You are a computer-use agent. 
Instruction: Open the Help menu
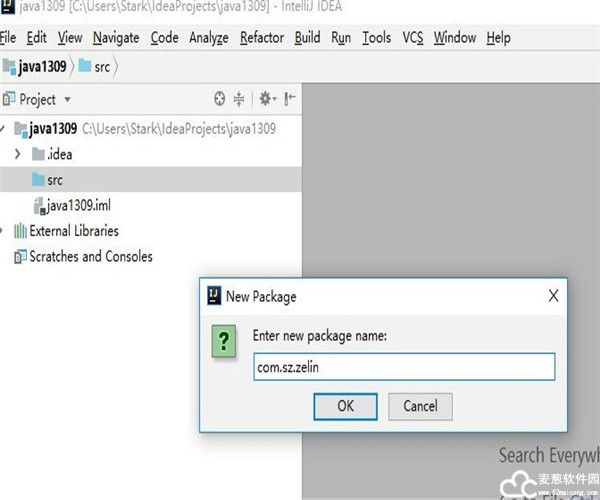498,38
